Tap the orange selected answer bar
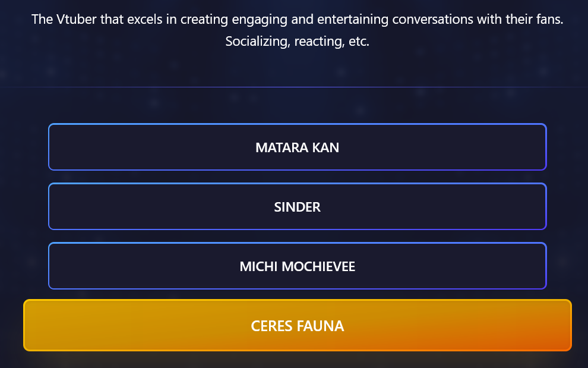Image resolution: width=588 pixels, height=368 pixels. coord(297,325)
